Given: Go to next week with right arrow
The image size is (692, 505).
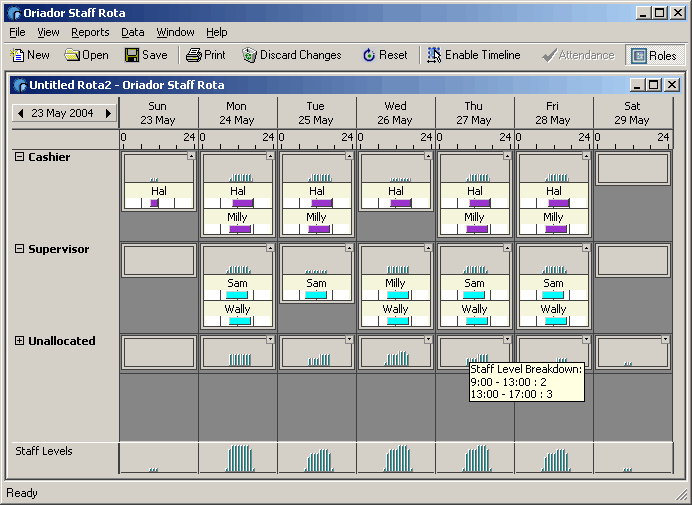Looking at the screenshot, I should tap(108, 113).
